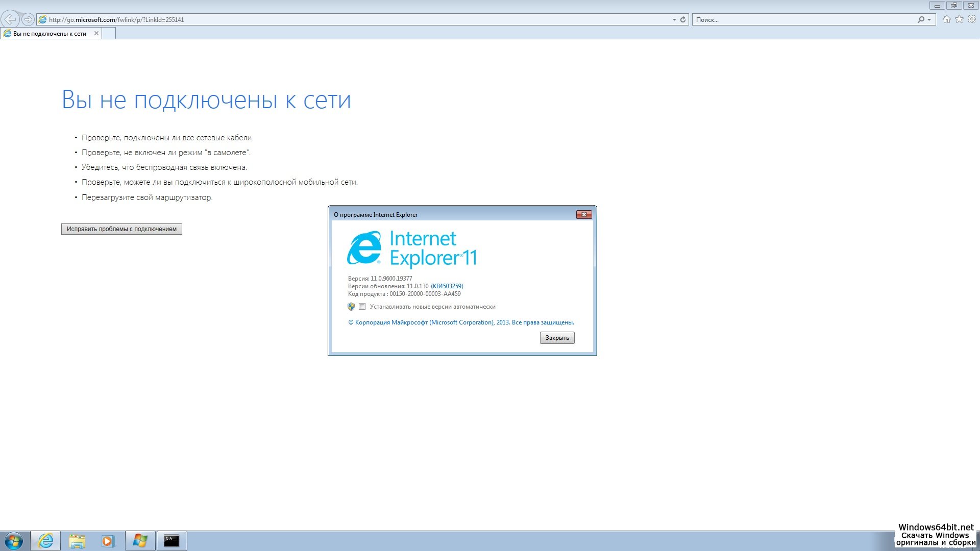980x551 pixels.
Task: Open a new blank tab
Action: point(109,34)
